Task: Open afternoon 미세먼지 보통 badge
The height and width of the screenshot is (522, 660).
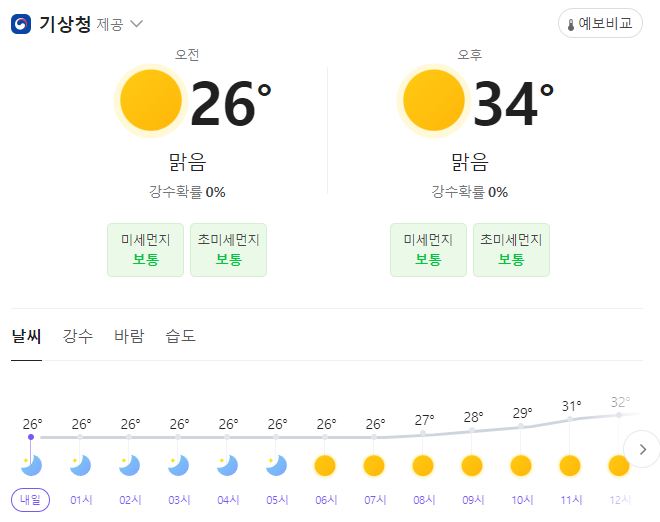Action: click(428, 250)
